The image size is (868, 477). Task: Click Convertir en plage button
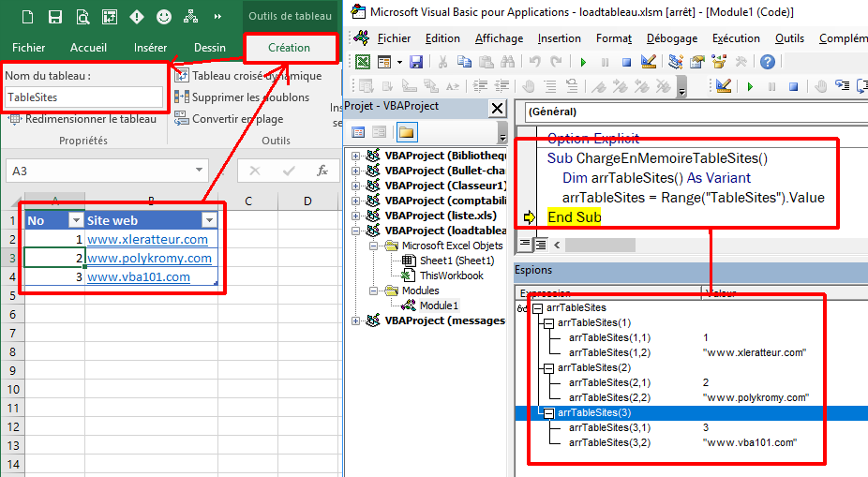(x=229, y=119)
